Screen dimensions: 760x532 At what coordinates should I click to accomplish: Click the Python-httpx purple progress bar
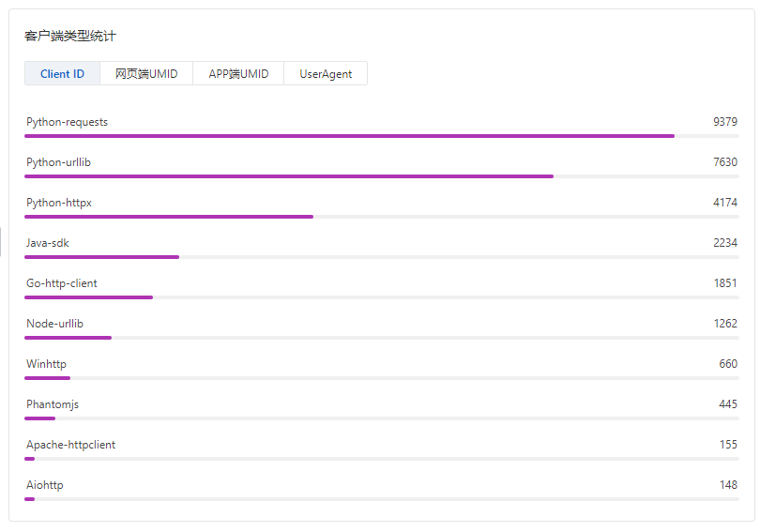pyautogui.click(x=169, y=217)
